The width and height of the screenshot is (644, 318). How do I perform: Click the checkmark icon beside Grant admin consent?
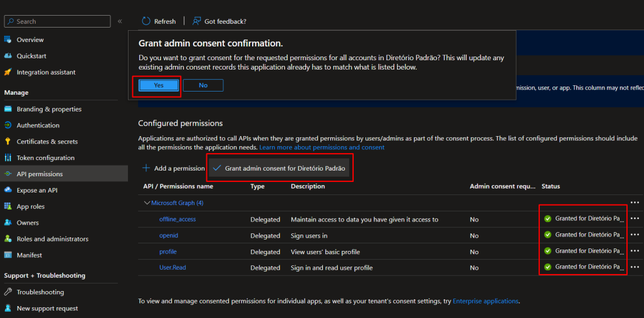(217, 168)
